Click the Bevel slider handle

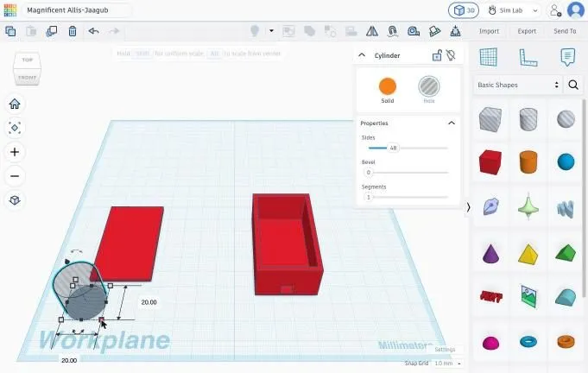(x=368, y=173)
